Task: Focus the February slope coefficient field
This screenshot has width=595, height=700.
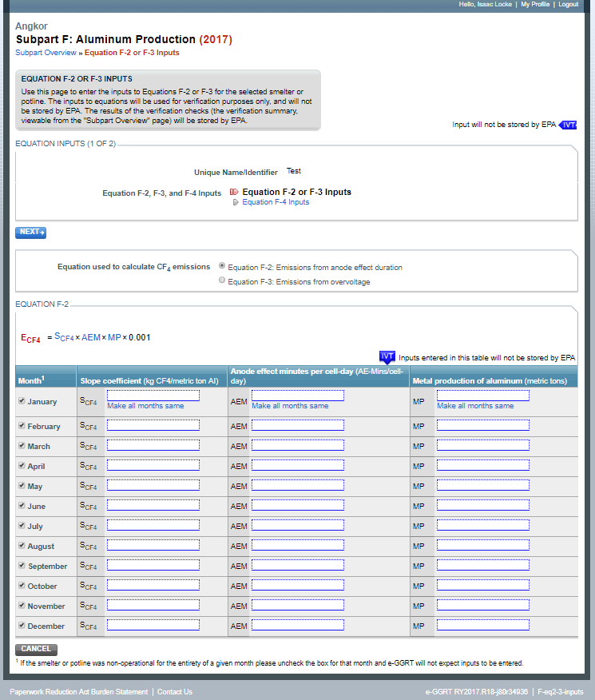Action: click(x=153, y=425)
